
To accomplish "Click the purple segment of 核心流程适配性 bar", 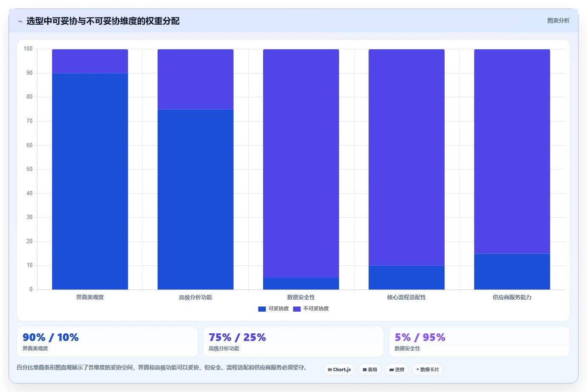I will (x=406, y=157).
